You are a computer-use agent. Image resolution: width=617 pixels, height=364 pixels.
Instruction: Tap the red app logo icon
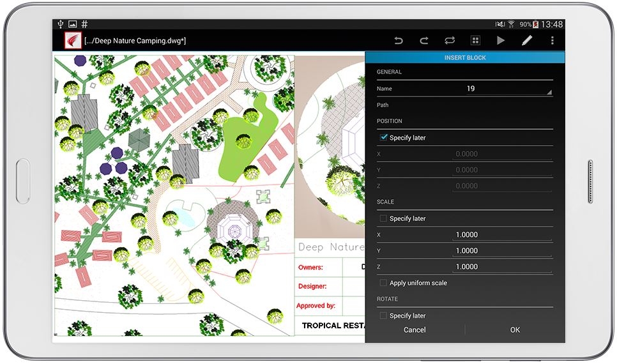(x=73, y=41)
